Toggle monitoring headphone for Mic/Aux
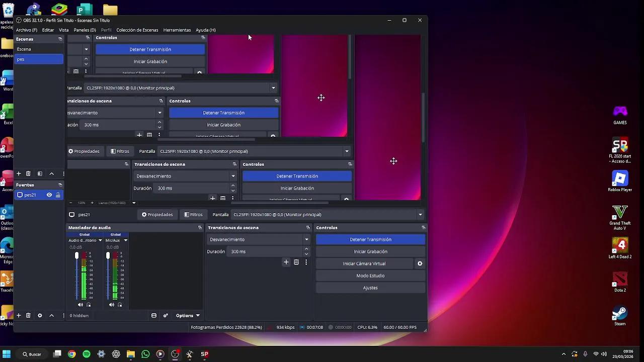Image resolution: width=644 pixels, height=362 pixels. pyautogui.click(x=120, y=305)
